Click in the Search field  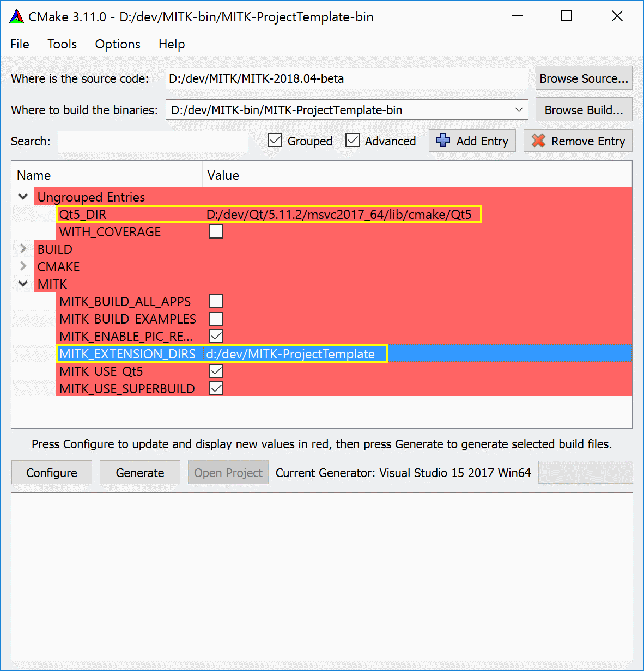(x=153, y=141)
